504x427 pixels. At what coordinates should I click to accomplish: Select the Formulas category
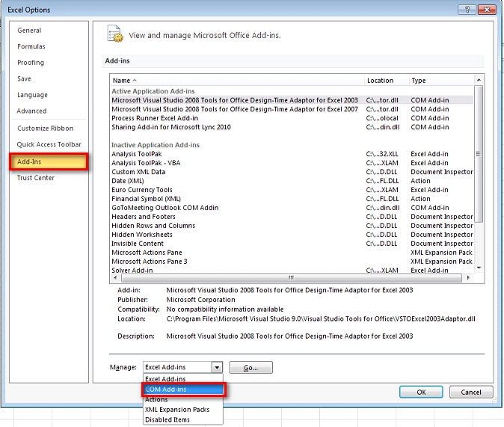[31, 46]
